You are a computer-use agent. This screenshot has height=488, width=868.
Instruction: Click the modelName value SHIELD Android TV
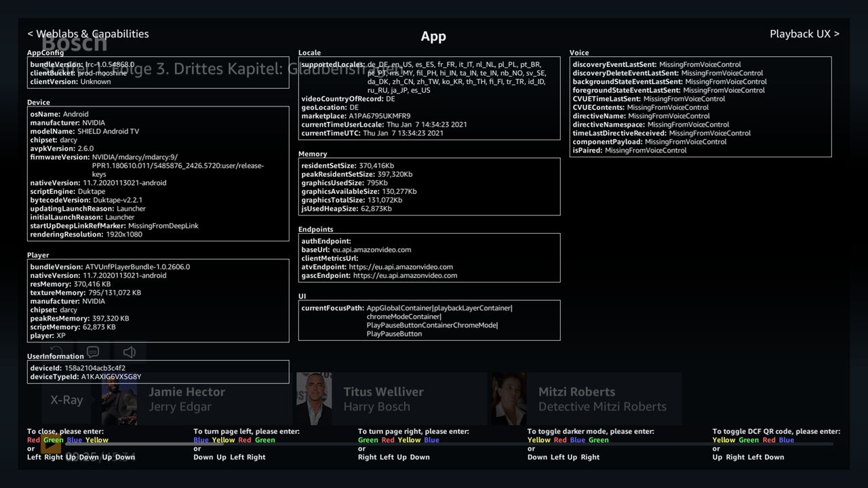107,131
